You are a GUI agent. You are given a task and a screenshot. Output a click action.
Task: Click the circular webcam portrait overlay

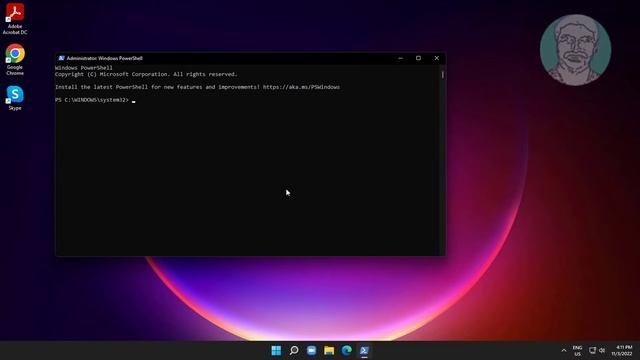pos(576,50)
